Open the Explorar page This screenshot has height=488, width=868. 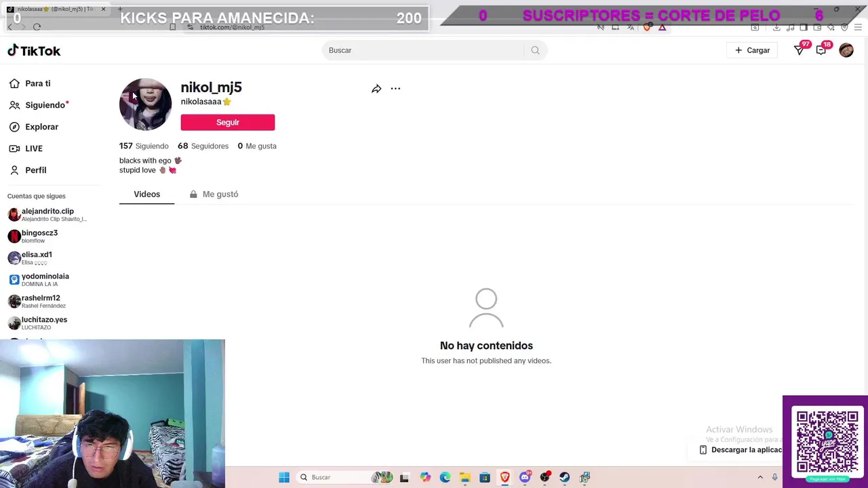tap(41, 127)
